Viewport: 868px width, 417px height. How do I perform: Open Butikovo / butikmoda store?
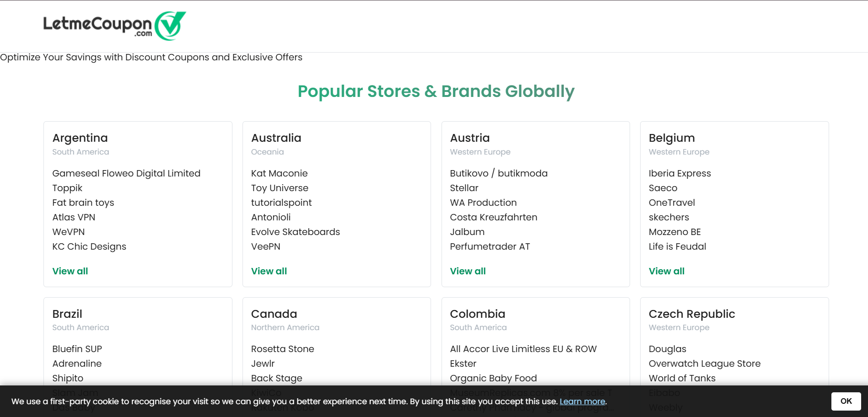click(499, 173)
